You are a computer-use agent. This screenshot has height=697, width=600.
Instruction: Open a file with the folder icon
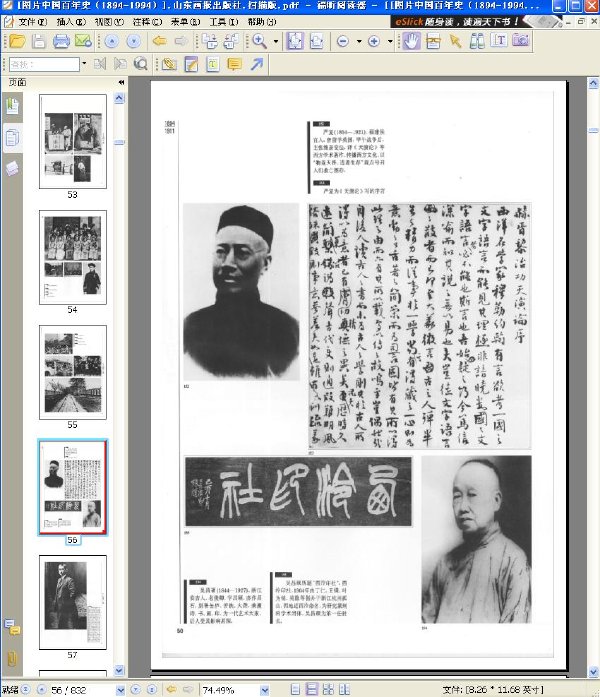tap(17, 41)
